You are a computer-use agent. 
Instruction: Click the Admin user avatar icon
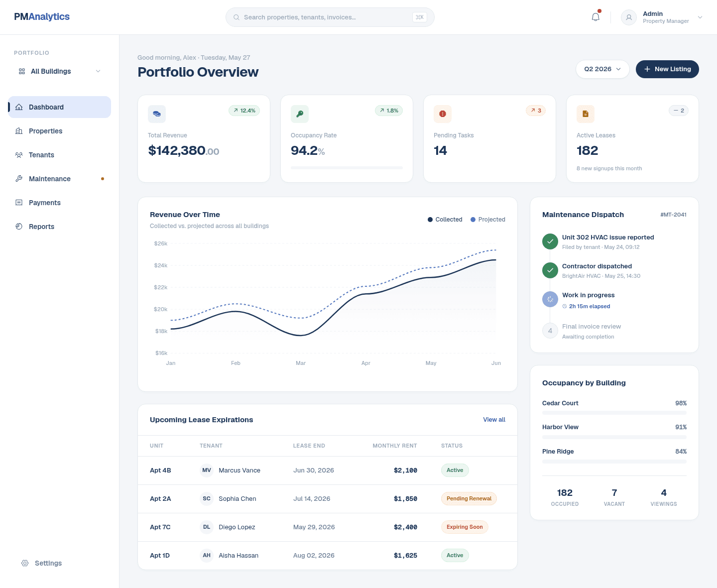629,17
